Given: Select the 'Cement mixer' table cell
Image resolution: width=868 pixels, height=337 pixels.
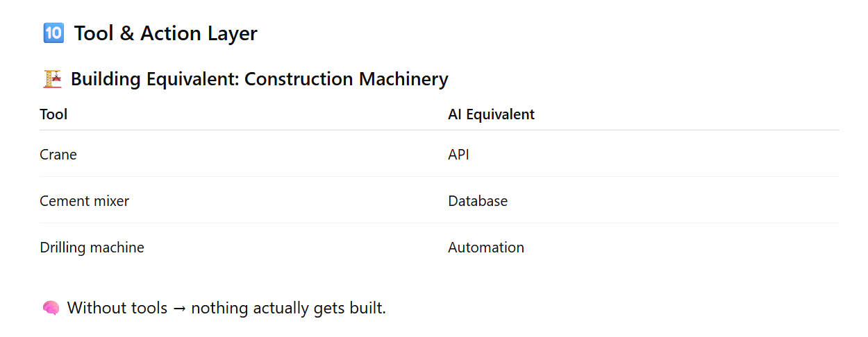Looking at the screenshot, I should tap(84, 201).
